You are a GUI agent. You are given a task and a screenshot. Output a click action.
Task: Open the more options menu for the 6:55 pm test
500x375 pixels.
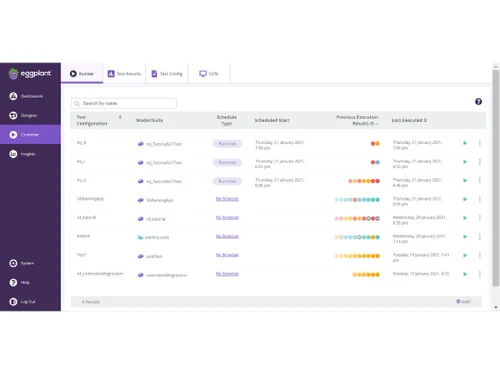(x=480, y=162)
